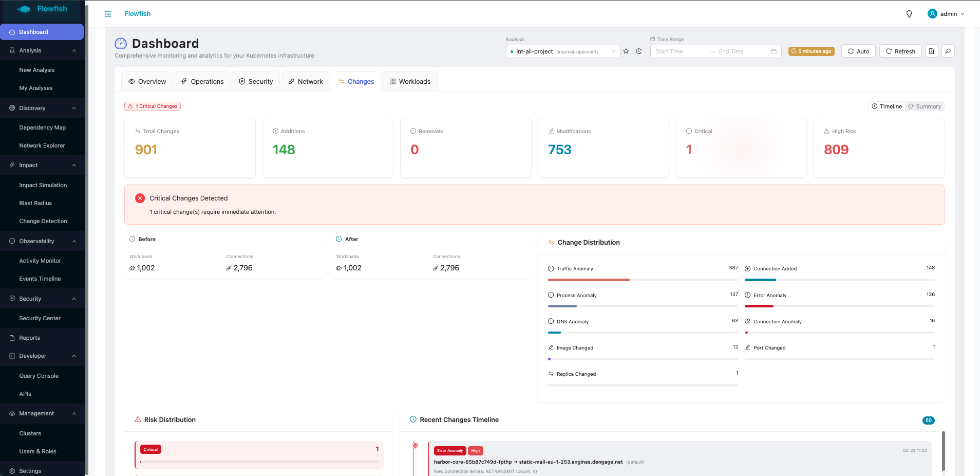Switch to the Network tab
Screen dimensions: 980x476
pyautogui.click(x=306, y=82)
